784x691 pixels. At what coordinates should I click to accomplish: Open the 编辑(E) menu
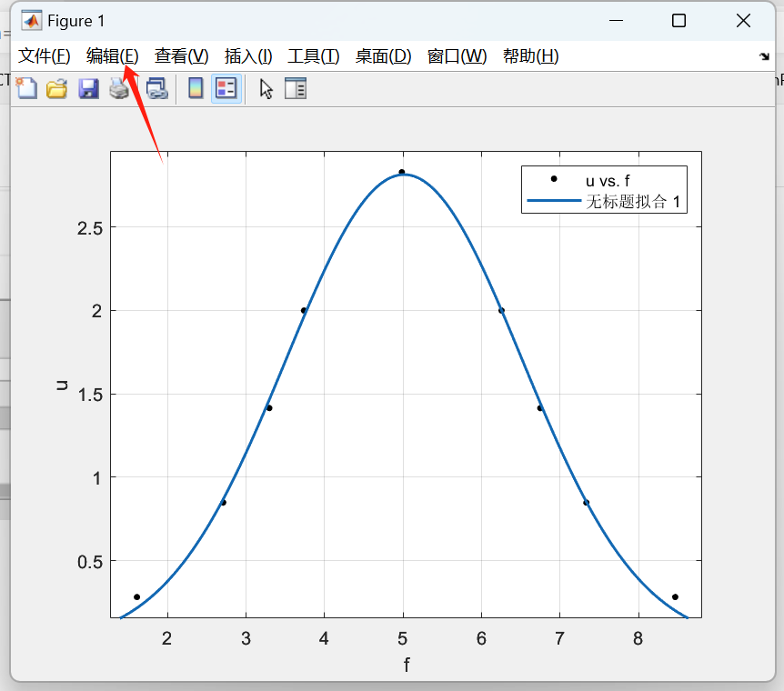click(113, 56)
